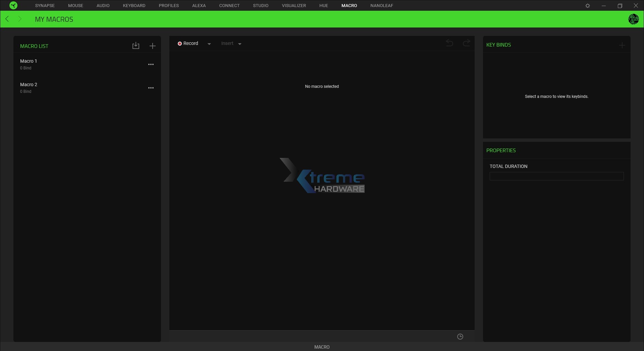Add a key bind with plus icon
This screenshot has height=351, width=644.
click(622, 45)
